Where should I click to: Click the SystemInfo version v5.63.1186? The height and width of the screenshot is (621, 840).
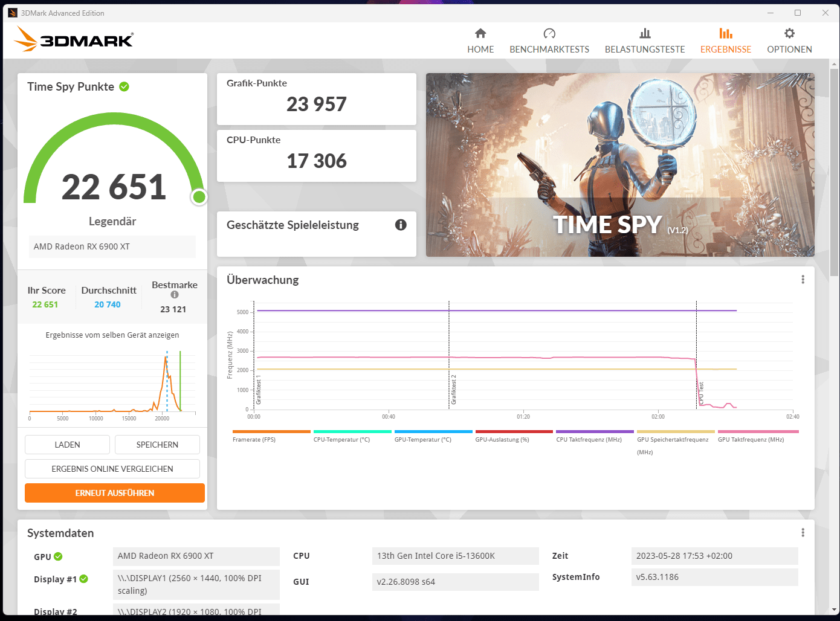[715, 577]
